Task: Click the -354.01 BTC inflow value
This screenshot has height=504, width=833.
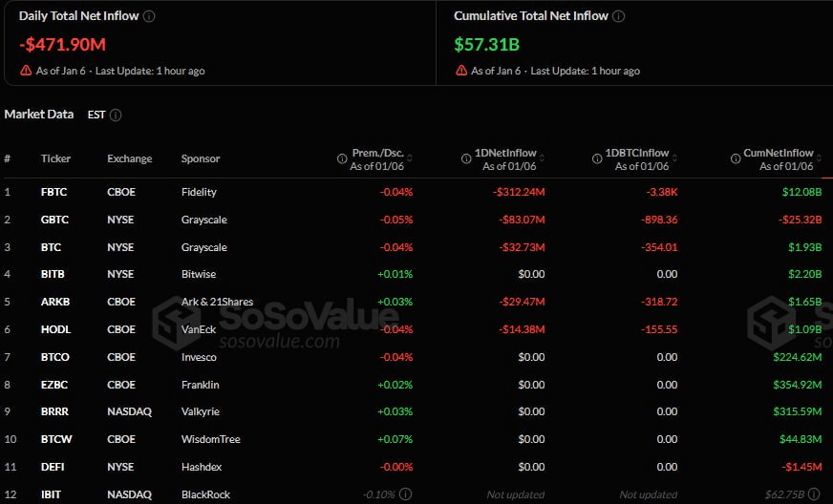Action: [659, 247]
